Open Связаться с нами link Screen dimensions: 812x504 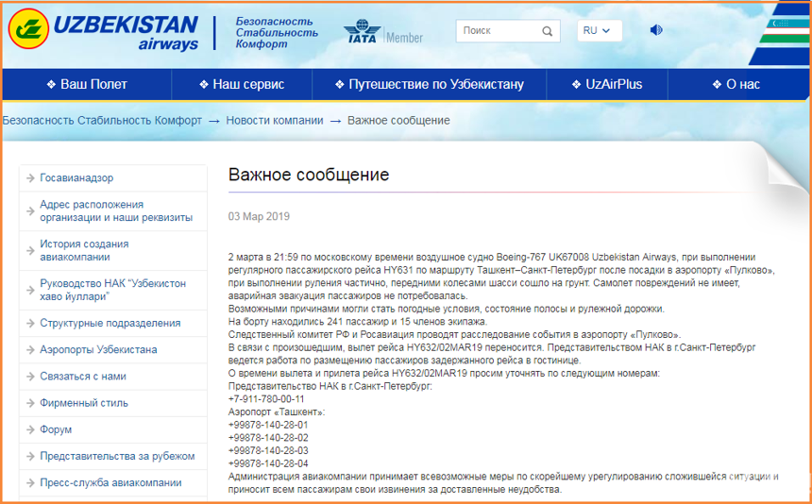point(83,377)
